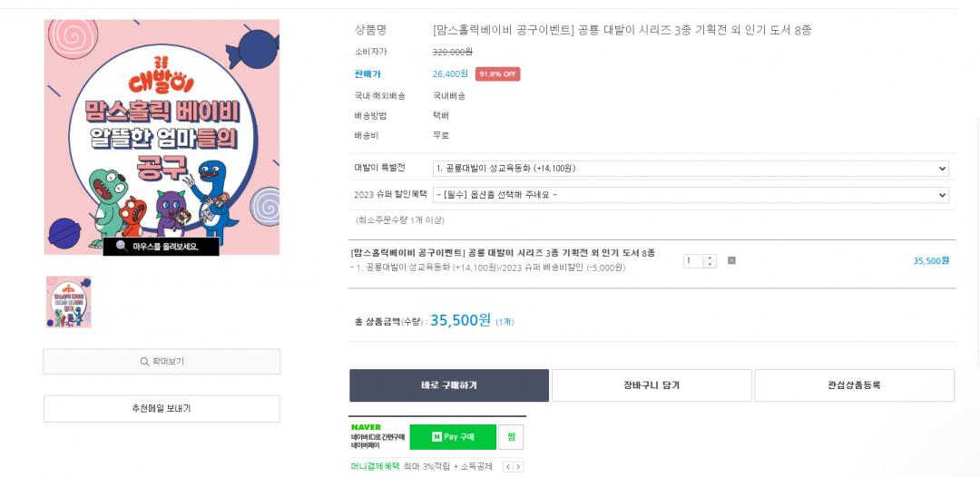Show previous Naver benefit with left arrow
The height and width of the screenshot is (477, 980).
coord(507,467)
